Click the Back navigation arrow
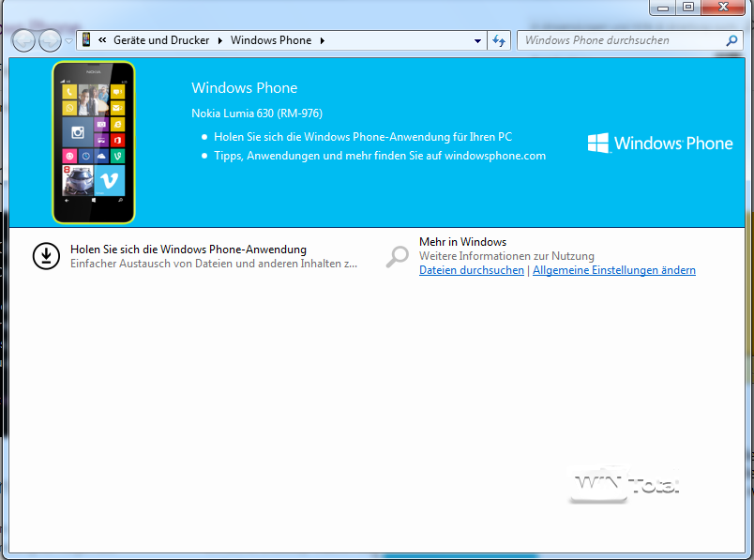Image resolution: width=754 pixels, height=560 pixels. 23,41
